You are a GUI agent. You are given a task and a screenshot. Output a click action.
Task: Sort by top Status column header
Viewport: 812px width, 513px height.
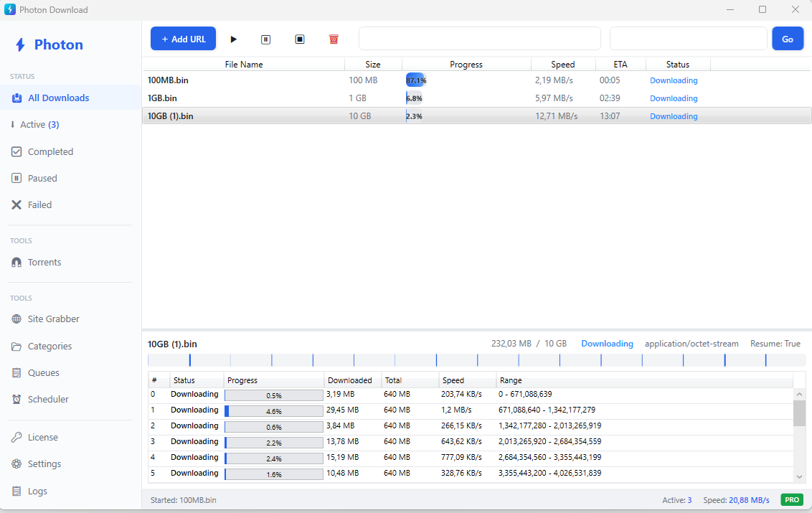pos(678,65)
